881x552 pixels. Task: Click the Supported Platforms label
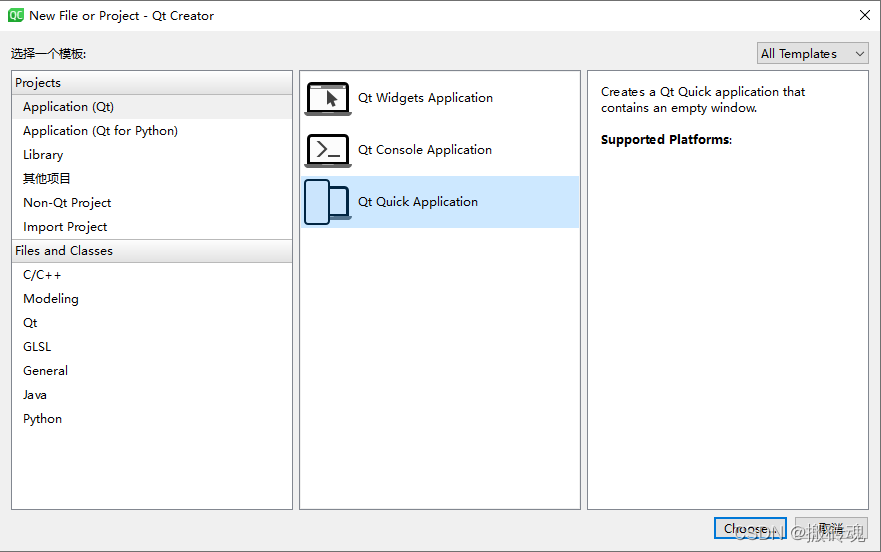(x=666, y=139)
